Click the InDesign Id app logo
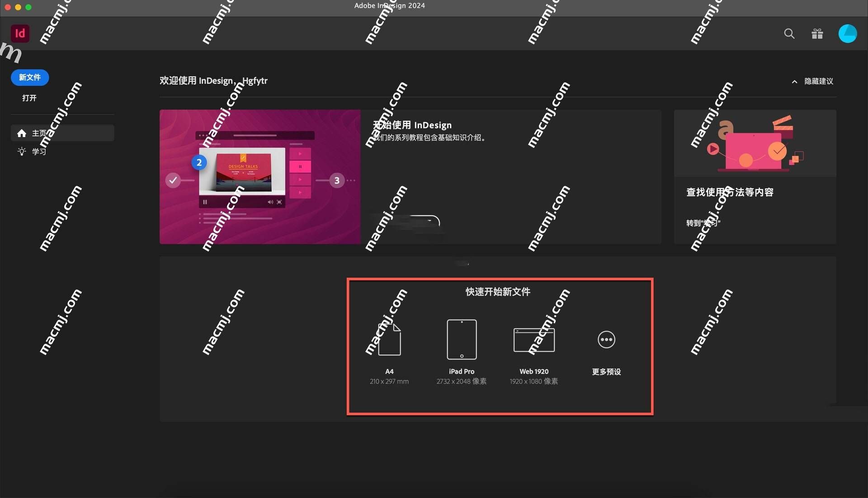This screenshot has height=498, width=868. (20, 33)
